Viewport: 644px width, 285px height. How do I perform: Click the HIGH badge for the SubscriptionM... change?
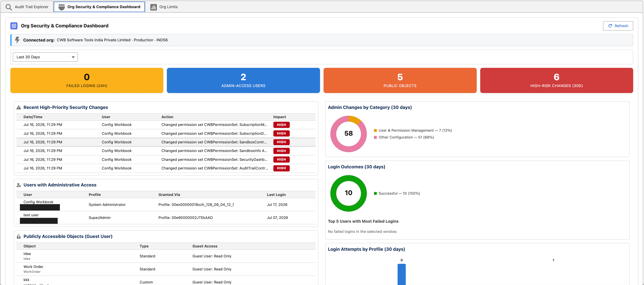click(282, 125)
